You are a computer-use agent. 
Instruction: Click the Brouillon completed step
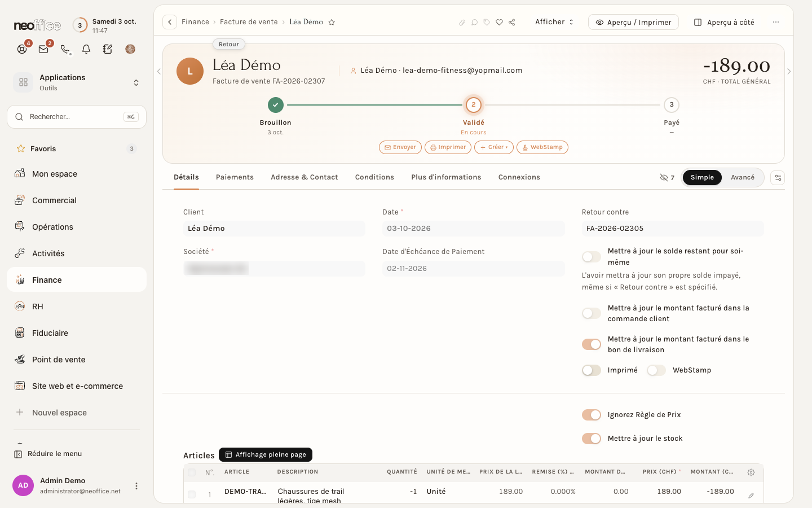click(x=276, y=105)
